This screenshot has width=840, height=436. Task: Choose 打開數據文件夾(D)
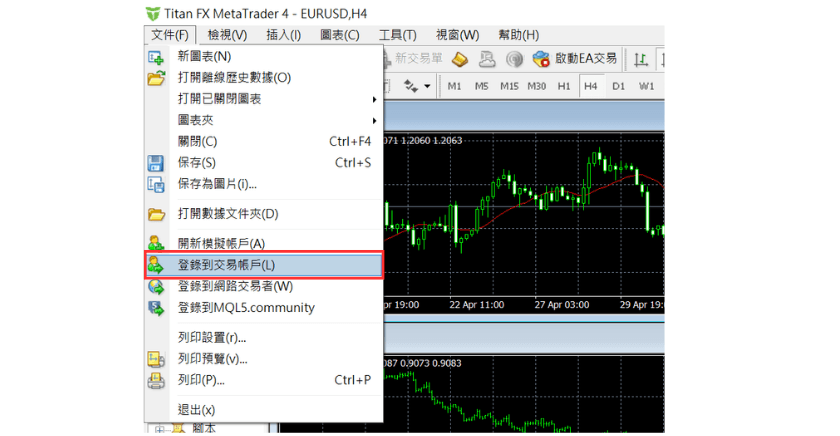264,214
